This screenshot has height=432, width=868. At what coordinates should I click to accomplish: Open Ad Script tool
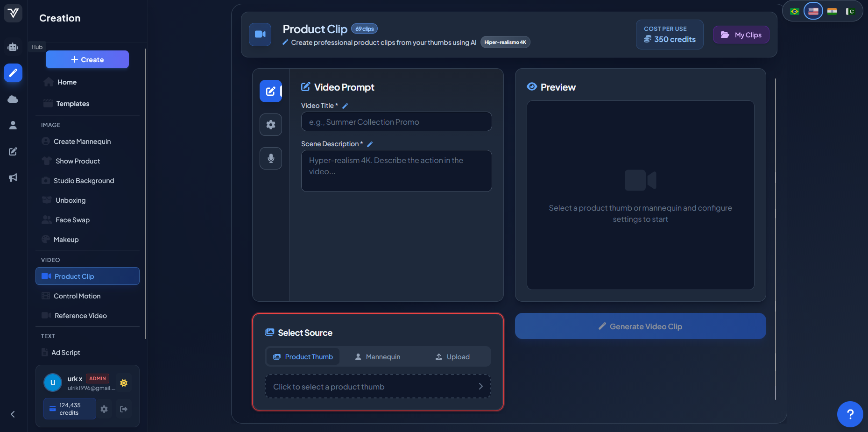coord(87,353)
